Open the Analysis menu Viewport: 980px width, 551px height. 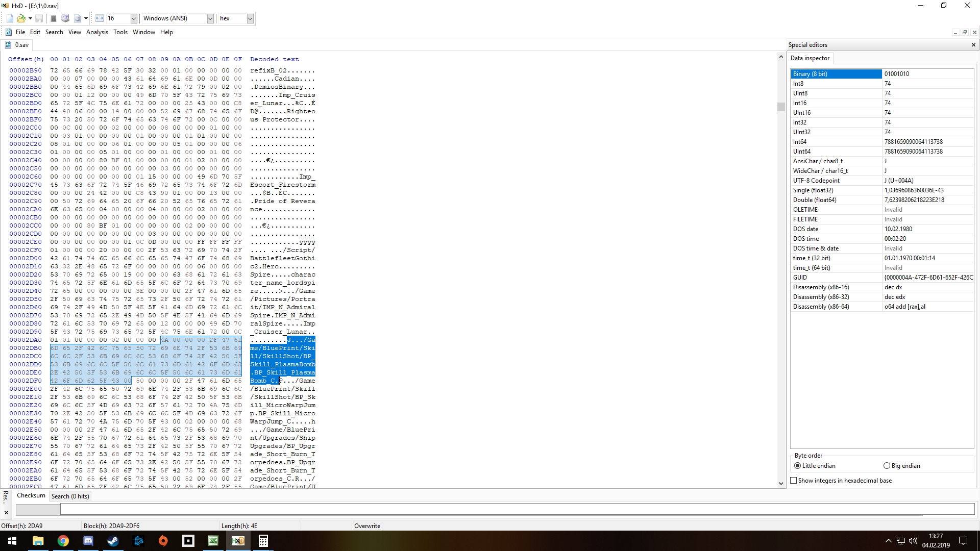pos(97,32)
